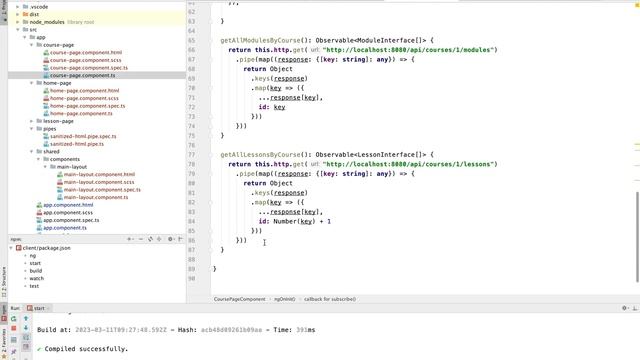Click the layout icon below the stop button

[x=14, y=340]
